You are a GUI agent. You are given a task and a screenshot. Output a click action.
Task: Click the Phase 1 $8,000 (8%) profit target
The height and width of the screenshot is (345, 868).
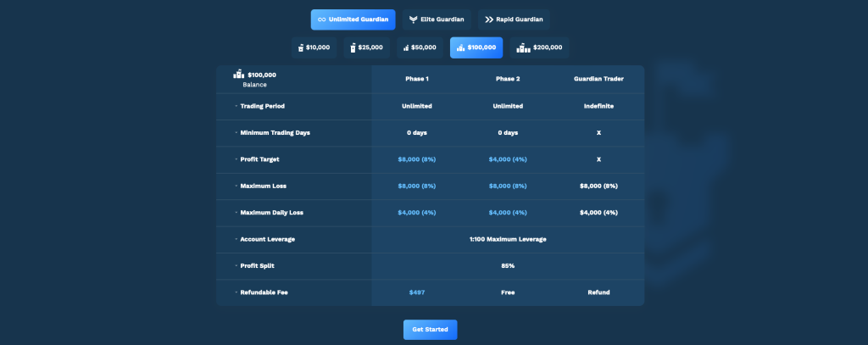[416, 159]
